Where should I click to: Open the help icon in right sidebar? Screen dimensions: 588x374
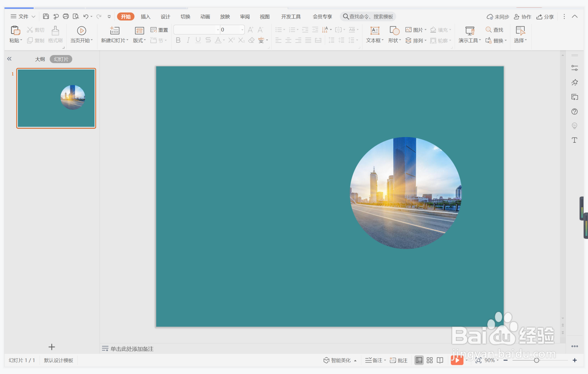[574, 112]
